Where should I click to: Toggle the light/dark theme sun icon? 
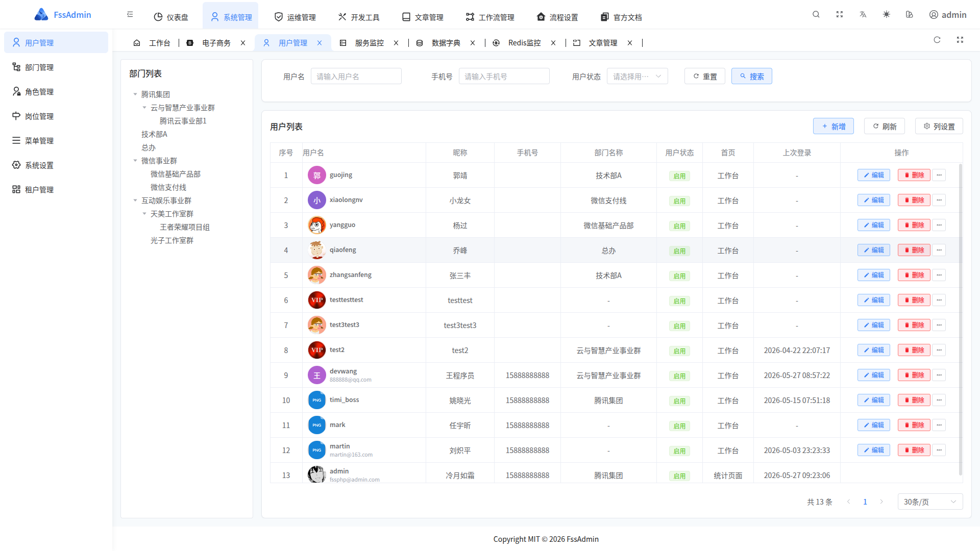click(x=887, y=14)
